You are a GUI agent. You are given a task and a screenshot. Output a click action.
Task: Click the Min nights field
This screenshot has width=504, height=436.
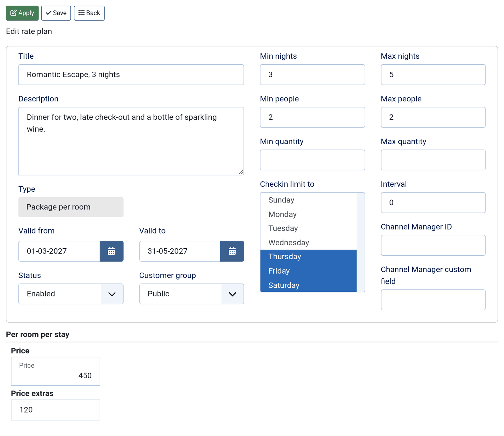[x=312, y=75]
